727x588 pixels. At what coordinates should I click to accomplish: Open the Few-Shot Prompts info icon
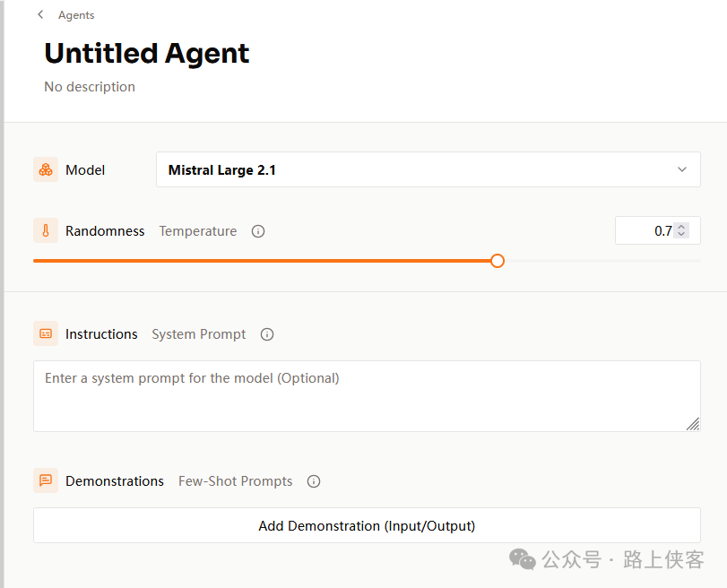pos(314,481)
